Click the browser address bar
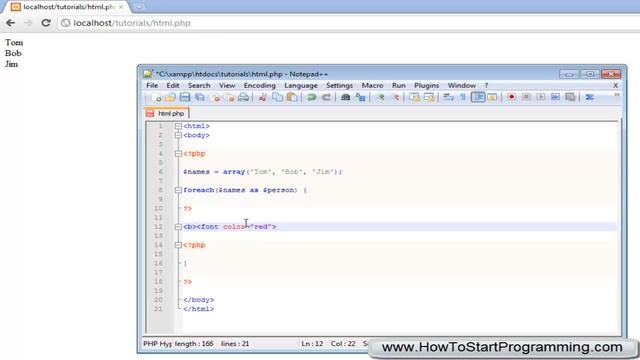 pyautogui.click(x=349, y=23)
